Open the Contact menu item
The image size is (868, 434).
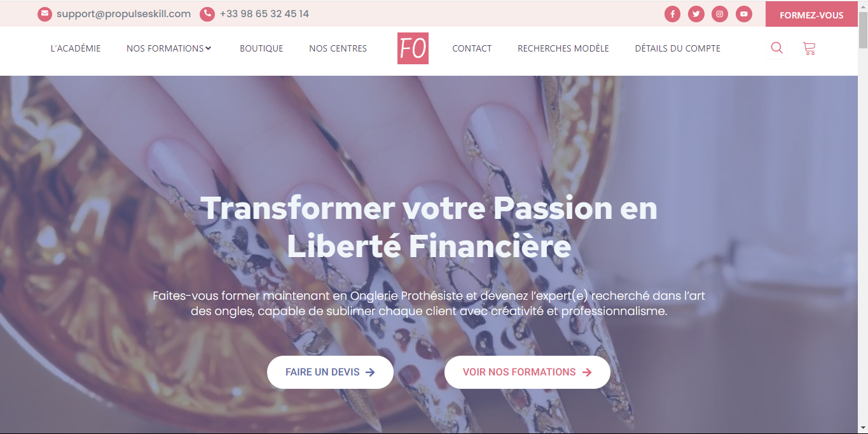coord(472,48)
